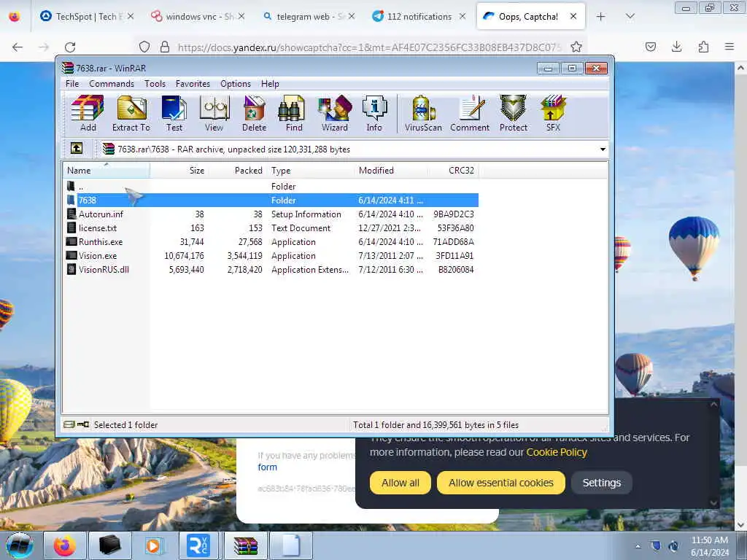The height and width of the screenshot is (560, 747).
Task: Open the Comment toolbar tool
Action: click(470, 113)
